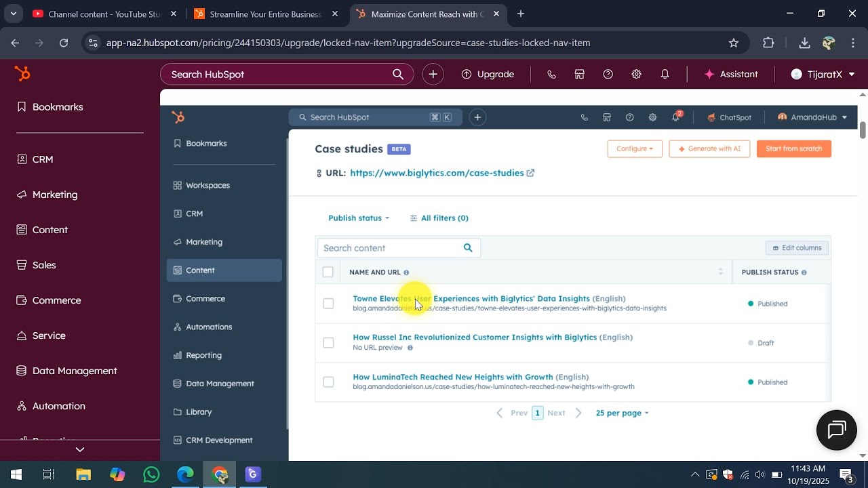Click the Edit columns button
The width and height of the screenshot is (868, 488).
click(797, 248)
